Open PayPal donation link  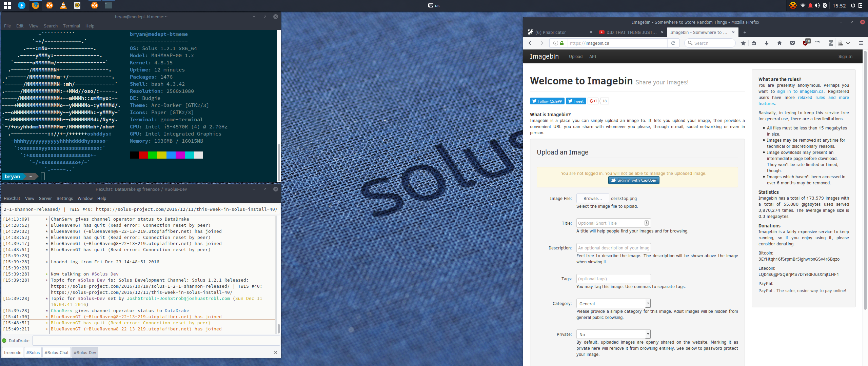[802, 291]
